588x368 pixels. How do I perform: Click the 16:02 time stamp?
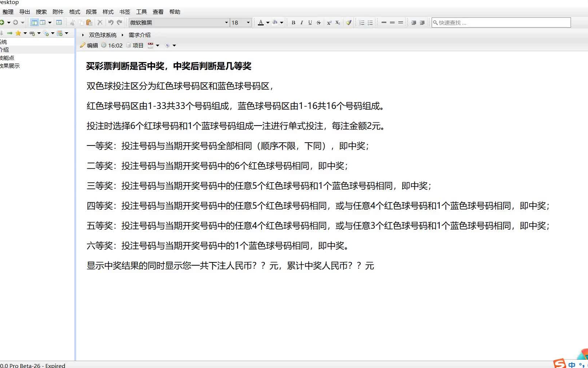(115, 45)
